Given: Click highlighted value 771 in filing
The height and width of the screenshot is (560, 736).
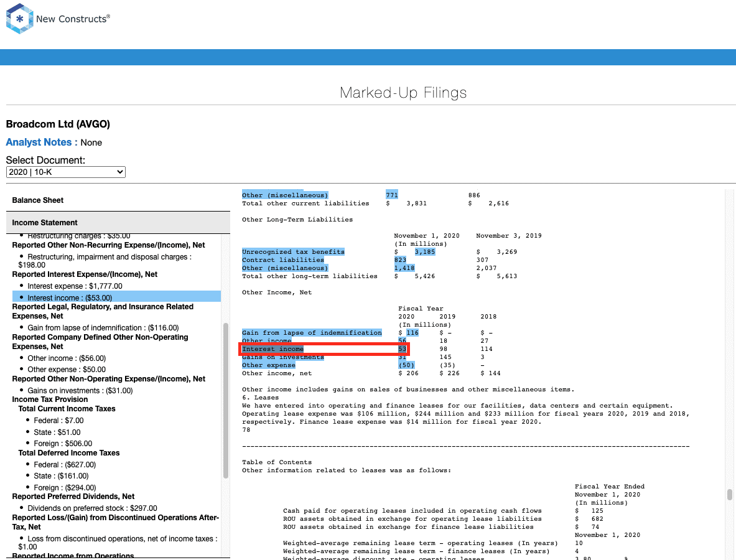Looking at the screenshot, I should click(392, 195).
